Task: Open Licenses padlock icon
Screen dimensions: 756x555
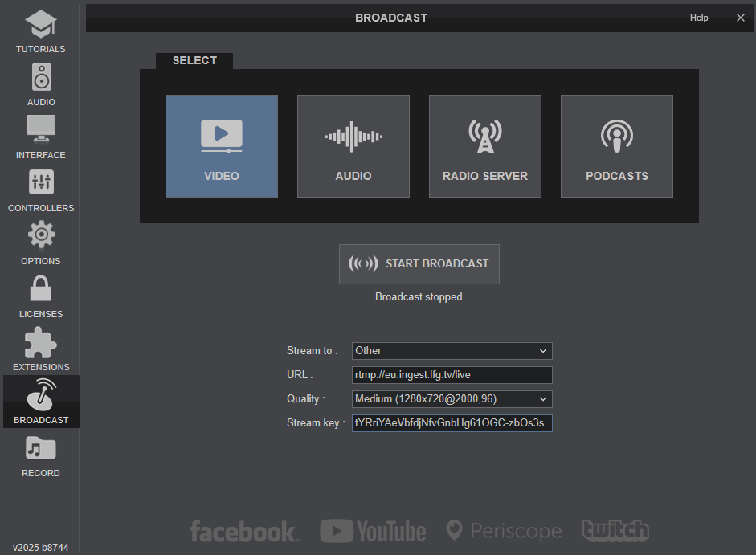Action: pyautogui.click(x=40, y=296)
